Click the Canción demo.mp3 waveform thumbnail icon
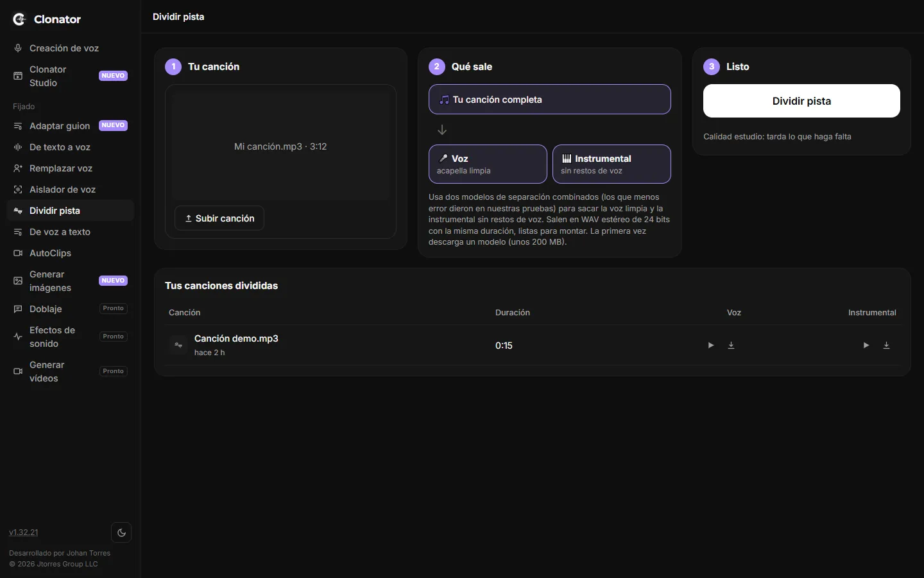 [x=178, y=345]
